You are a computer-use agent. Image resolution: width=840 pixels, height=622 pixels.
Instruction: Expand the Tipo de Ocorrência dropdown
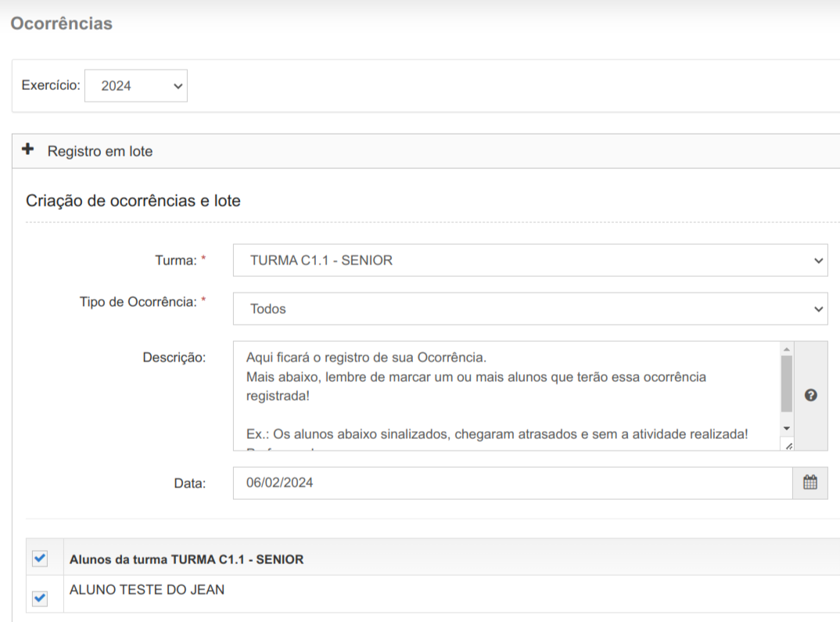pyautogui.click(x=529, y=309)
